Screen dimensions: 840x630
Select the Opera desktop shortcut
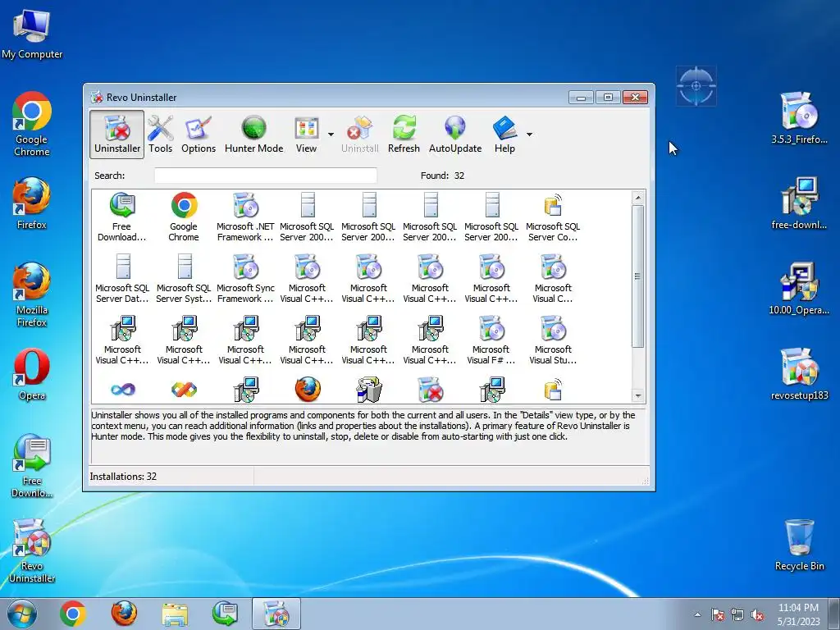coord(32,374)
